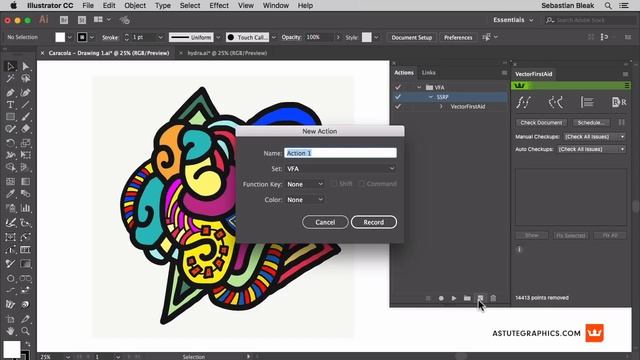Screen dimensions: 640x360
Task: Click the Create New Action icon
Action: 480,298
